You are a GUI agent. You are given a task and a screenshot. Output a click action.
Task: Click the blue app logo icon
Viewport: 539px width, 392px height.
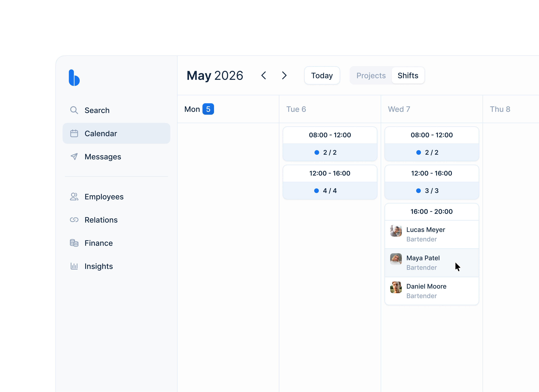74,78
